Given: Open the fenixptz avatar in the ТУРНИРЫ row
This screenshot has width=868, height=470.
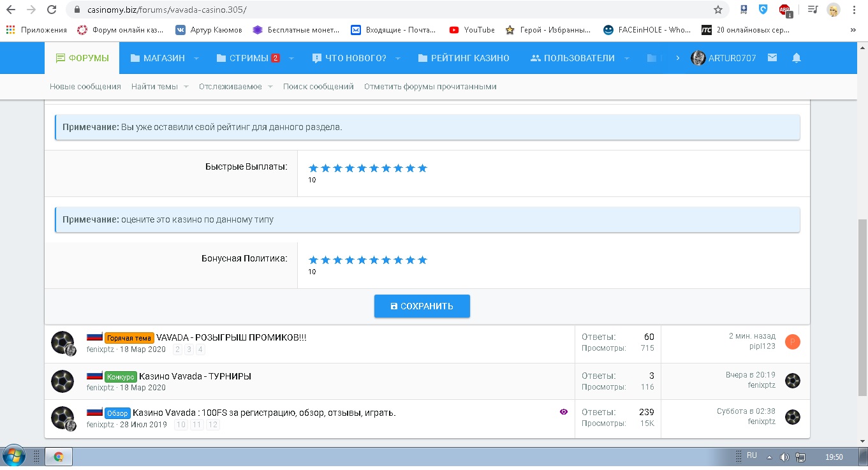Looking at the screenshot, I should [63, 381].
